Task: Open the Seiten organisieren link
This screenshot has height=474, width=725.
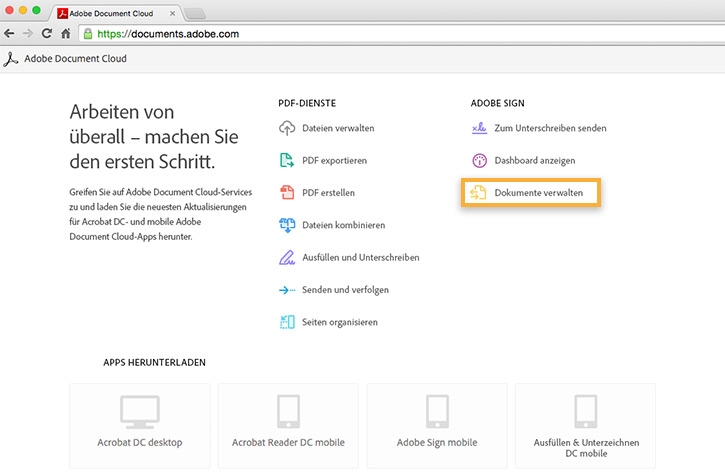Action: [339, 322]
